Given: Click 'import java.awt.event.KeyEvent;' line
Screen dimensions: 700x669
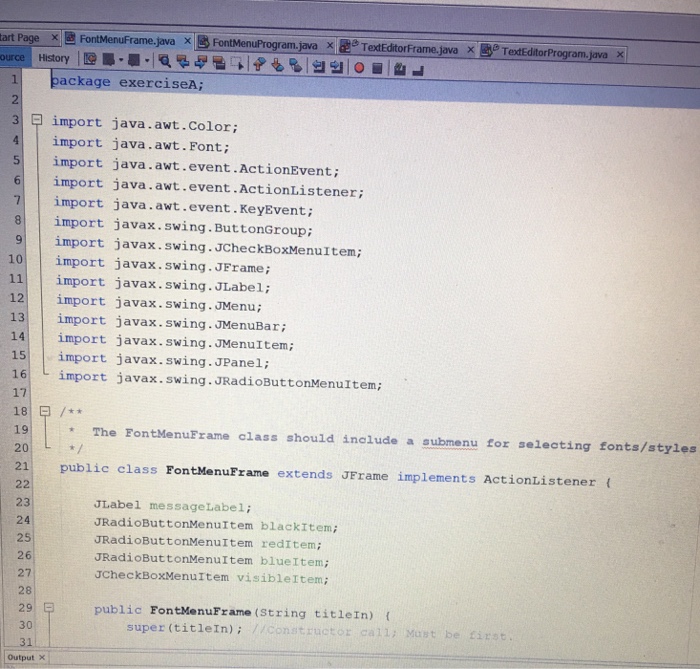Looking at the screenshot, I should 183,206.
